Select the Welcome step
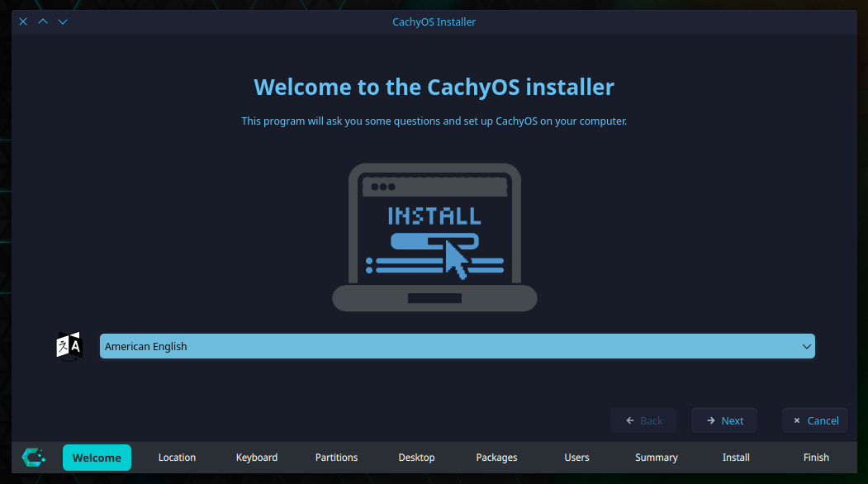Viewport: 868px width, 484px height. [97, 458]
